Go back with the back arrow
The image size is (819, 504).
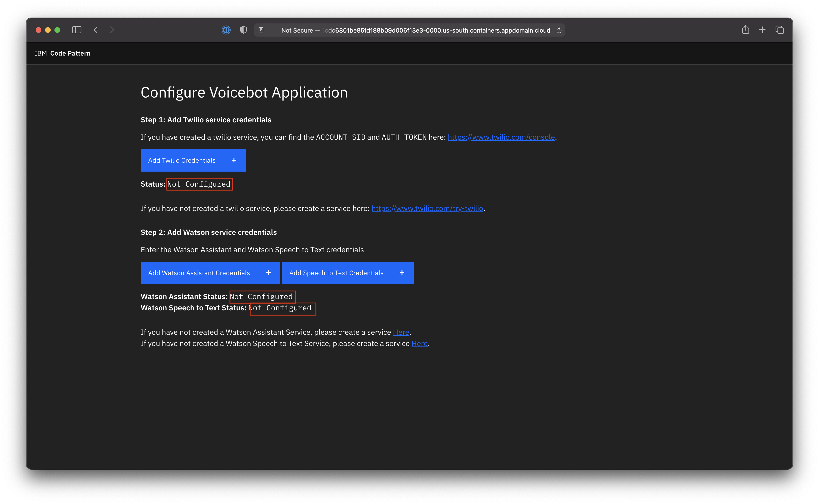click(x=96, y=30)
